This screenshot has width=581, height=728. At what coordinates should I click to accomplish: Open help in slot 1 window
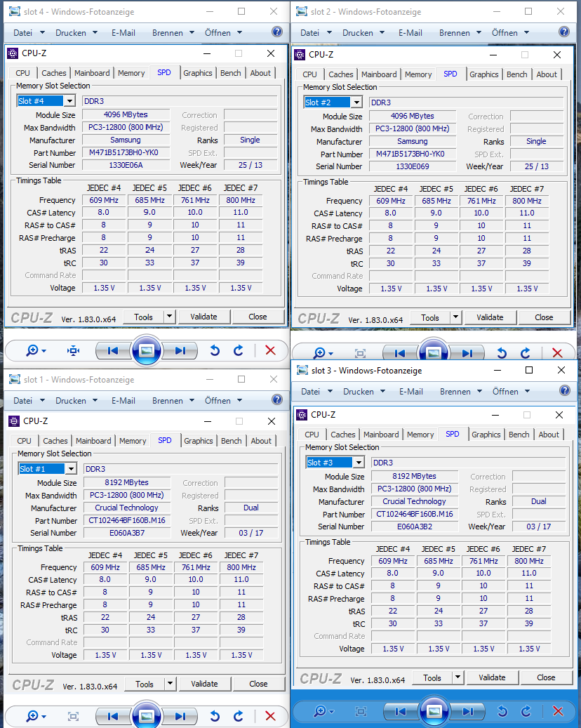tap(277, 399)
